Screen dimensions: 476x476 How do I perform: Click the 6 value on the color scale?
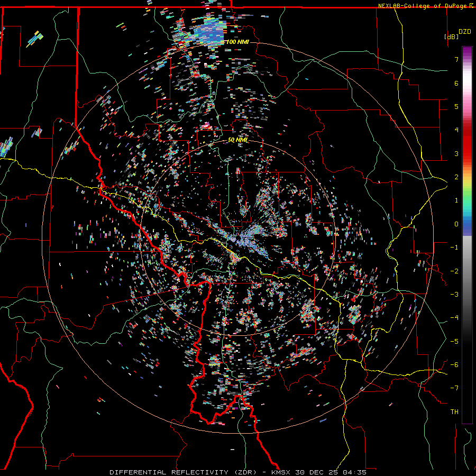coord(456,83)
